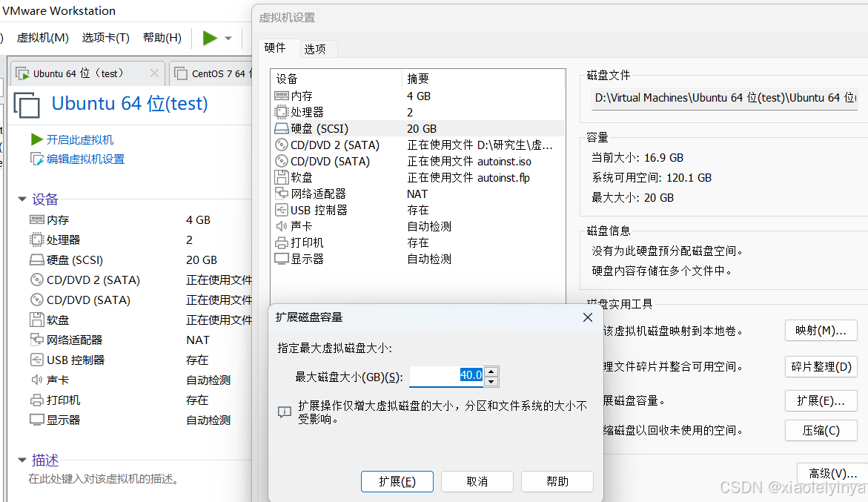
Task: Decrease disk size with spinner down arrow
Action: (x=491, y=381)
